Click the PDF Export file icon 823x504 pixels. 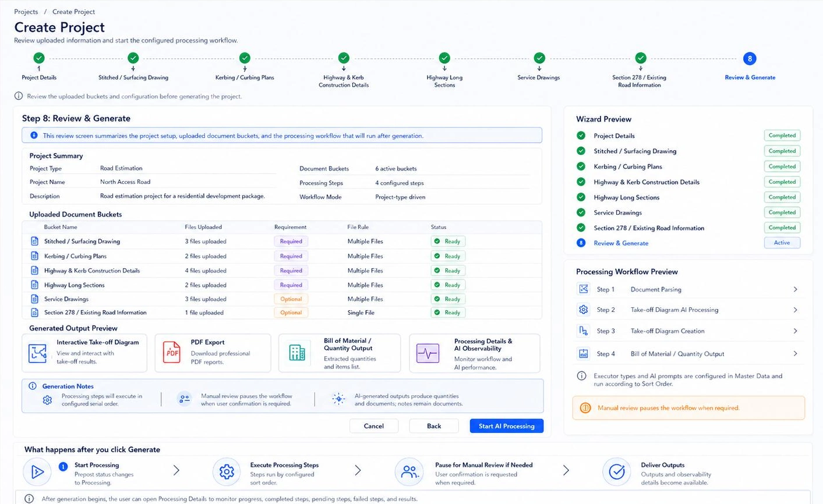171,353
